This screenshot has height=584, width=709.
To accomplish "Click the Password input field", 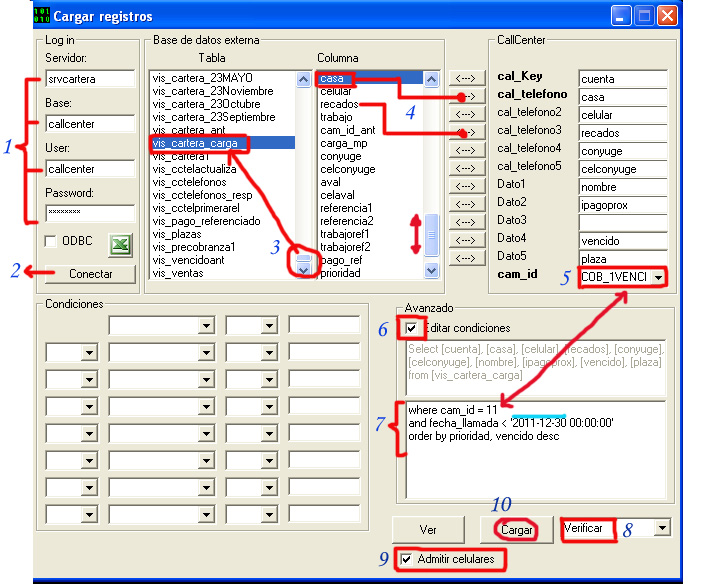I will click(x=90, y=213).
